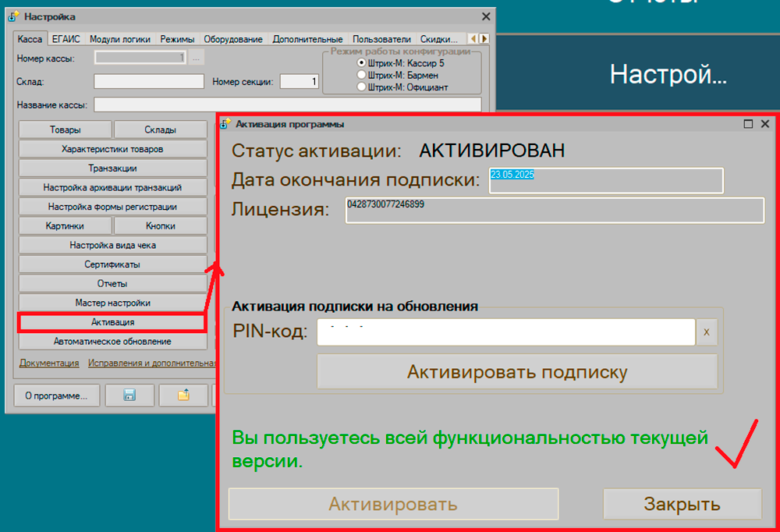Viewport: 780px width, 532px height.
Task: Click the Закрыть button
Action: (682, 504)
